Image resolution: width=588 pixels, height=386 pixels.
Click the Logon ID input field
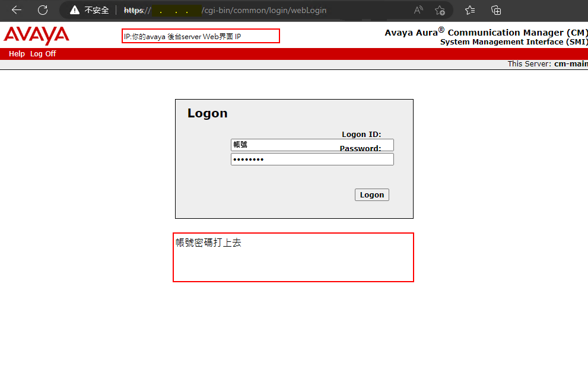click(312, 145)
